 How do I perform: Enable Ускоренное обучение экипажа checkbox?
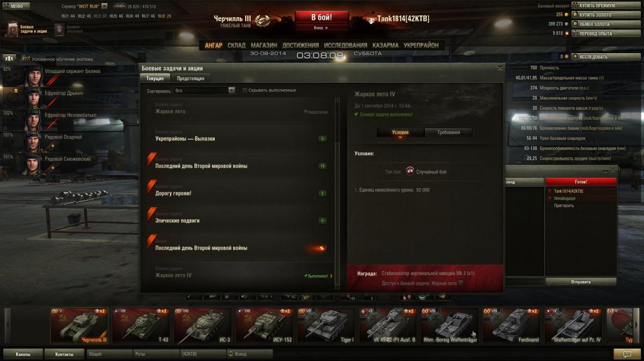point(27,59)
